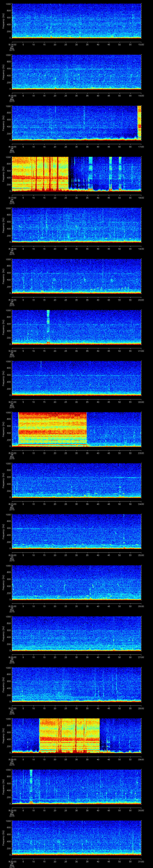Click the large broadband noise block in the 8:17:00 spectrogram
The image size is (153, 868).
click(40, 174)
